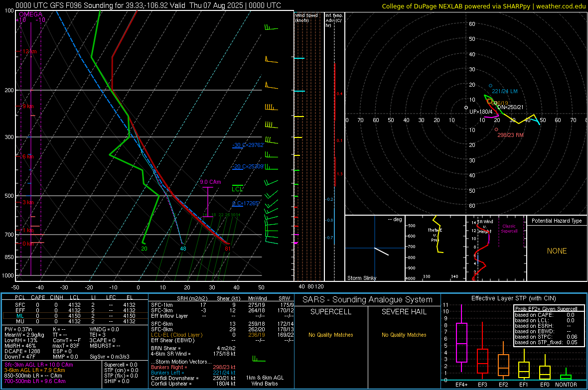Click the blue left-mover circle on hodograph
The width and height of the screenshot is (588, 390).
pos(490,86)
